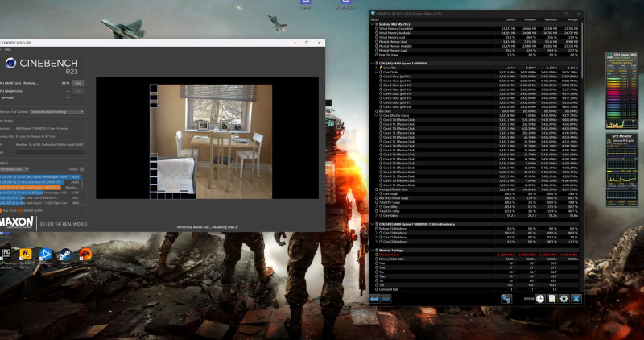Select the orange Ryzen 7 'Running' ranking row

pos(40,187)
